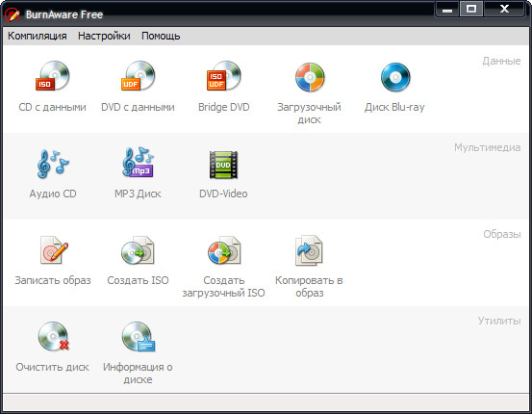This screenshot has width=532, height=414.
Task: Launch the Создать ISO icon
Action: (139, 250)
